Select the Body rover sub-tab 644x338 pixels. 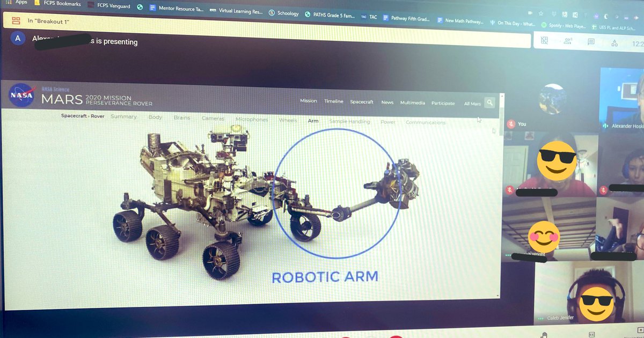click(x=155, y=117)
